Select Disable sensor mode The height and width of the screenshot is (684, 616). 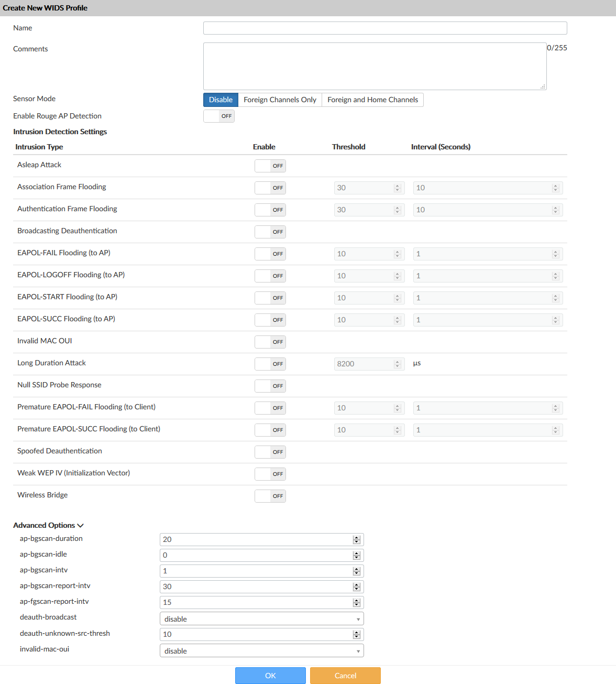click(221, 100)
